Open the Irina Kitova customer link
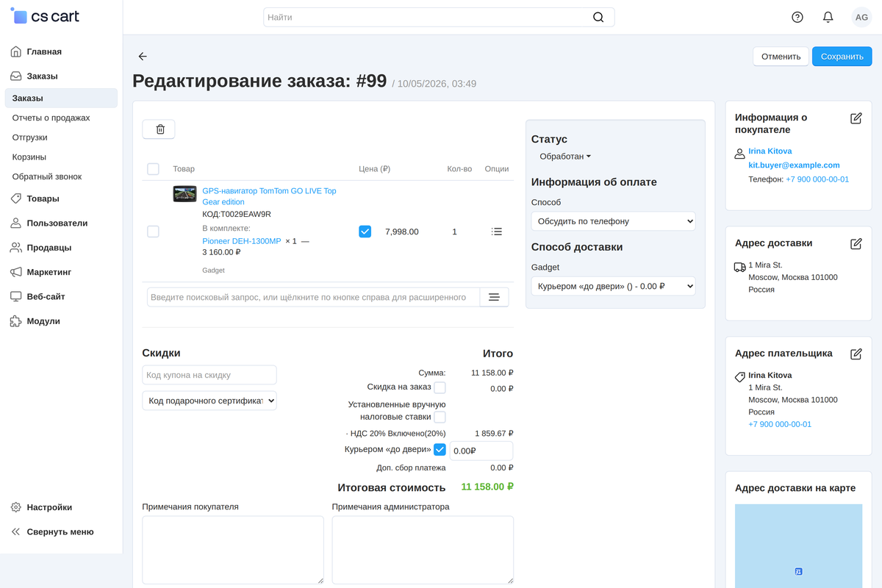The width and height of the screenshot is (882, 588). [x=770, y=151]
